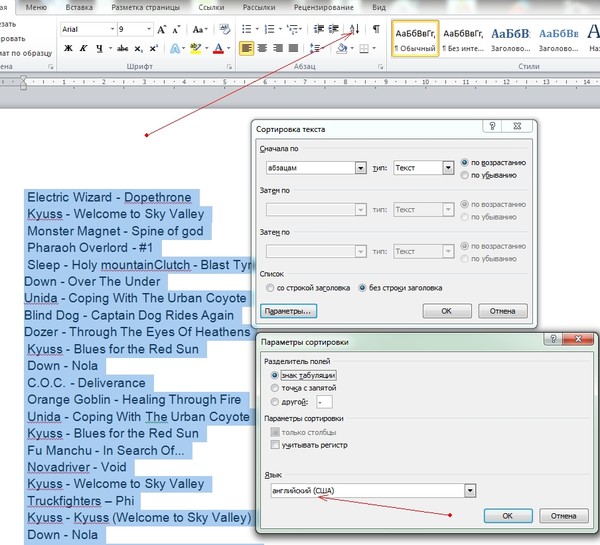This screenshot has height=545, width=600.
Task: Clear formatting icon in font group
Action: pos(225,29)
